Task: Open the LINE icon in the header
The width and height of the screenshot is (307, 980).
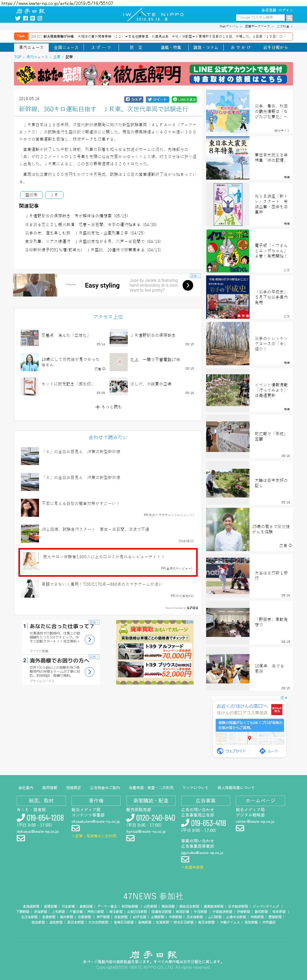Action: [x=32, y=18]
